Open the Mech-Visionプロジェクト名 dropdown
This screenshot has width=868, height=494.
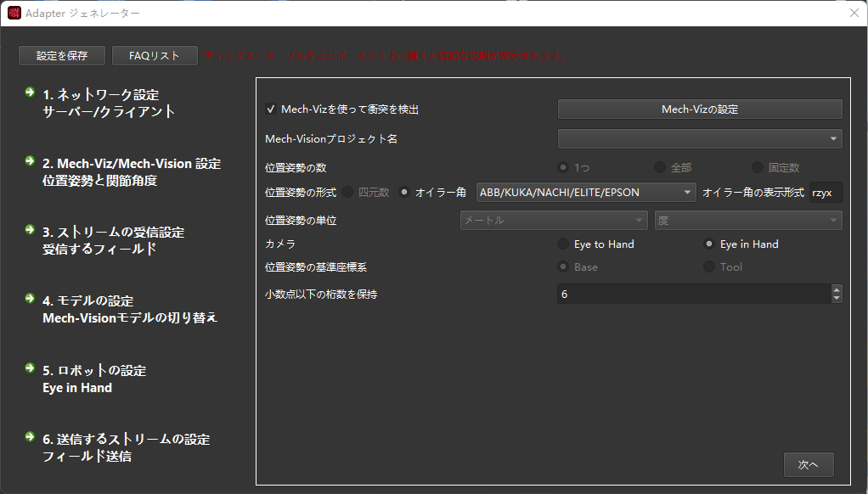click(700, 138)
